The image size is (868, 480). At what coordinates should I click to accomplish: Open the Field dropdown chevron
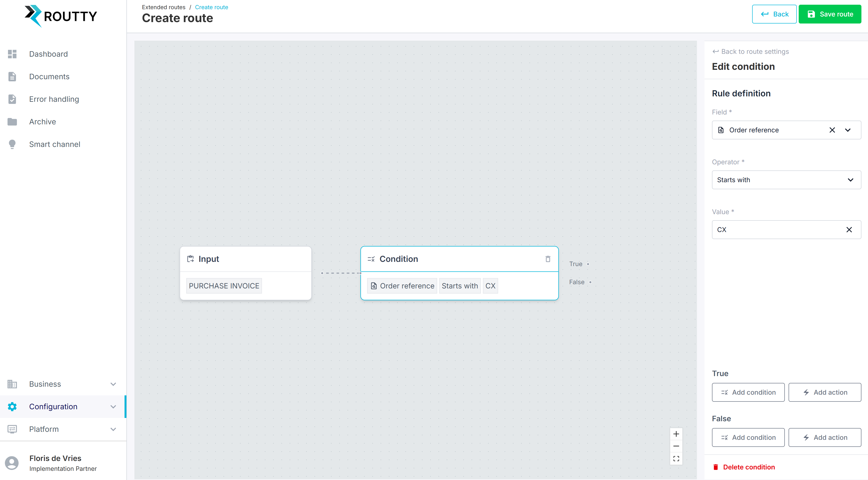848,130
